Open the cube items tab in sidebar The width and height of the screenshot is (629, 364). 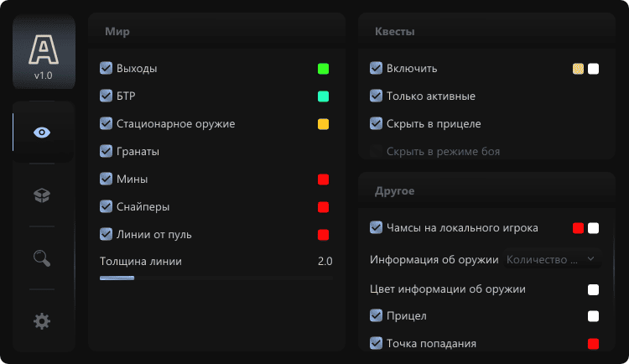coord(42,195)
